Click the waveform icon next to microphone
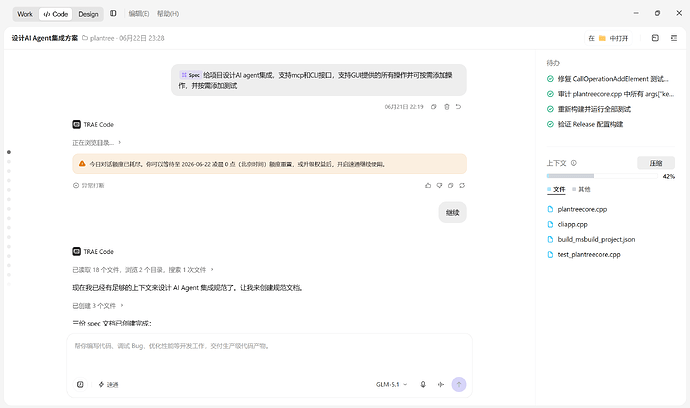The height and width of the screenshot is (408, 690). (440, 384)
